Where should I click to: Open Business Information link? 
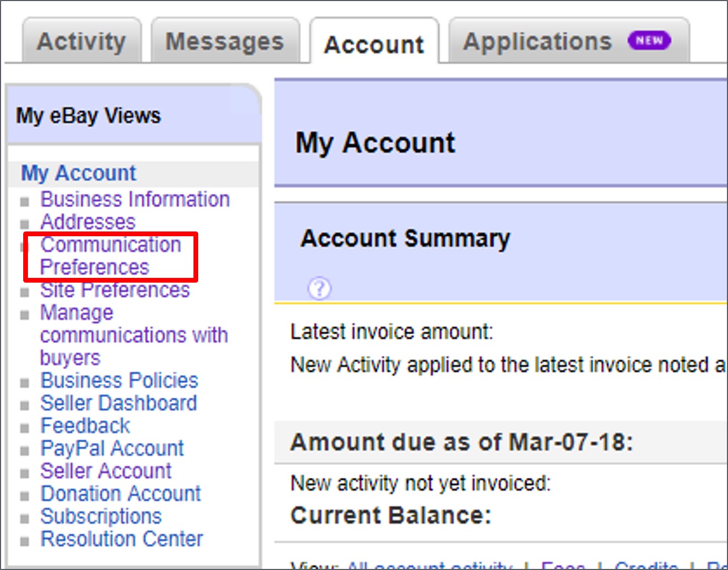pos(135,199)
